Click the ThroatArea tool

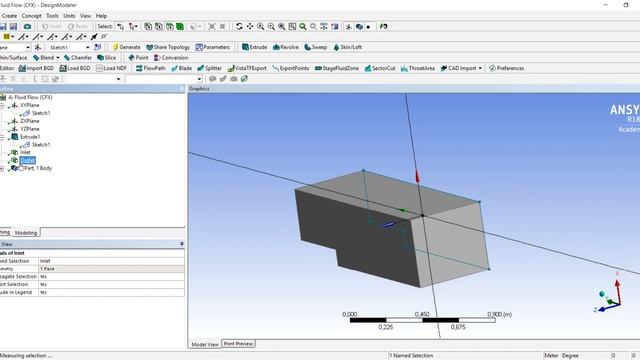(418, 69)
